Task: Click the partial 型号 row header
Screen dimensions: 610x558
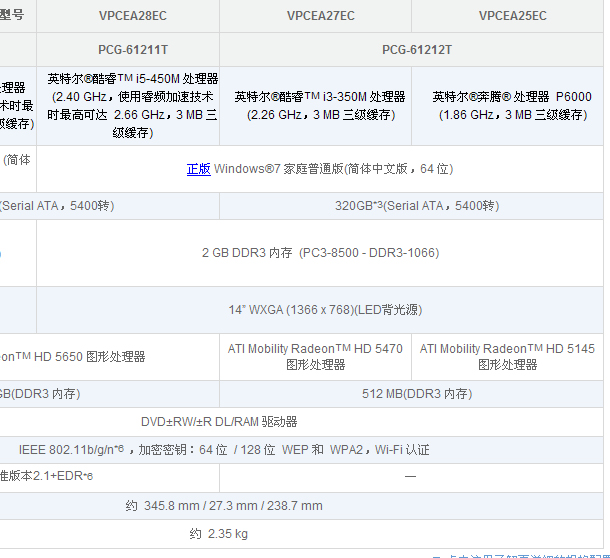Action: tap(18, 16)
